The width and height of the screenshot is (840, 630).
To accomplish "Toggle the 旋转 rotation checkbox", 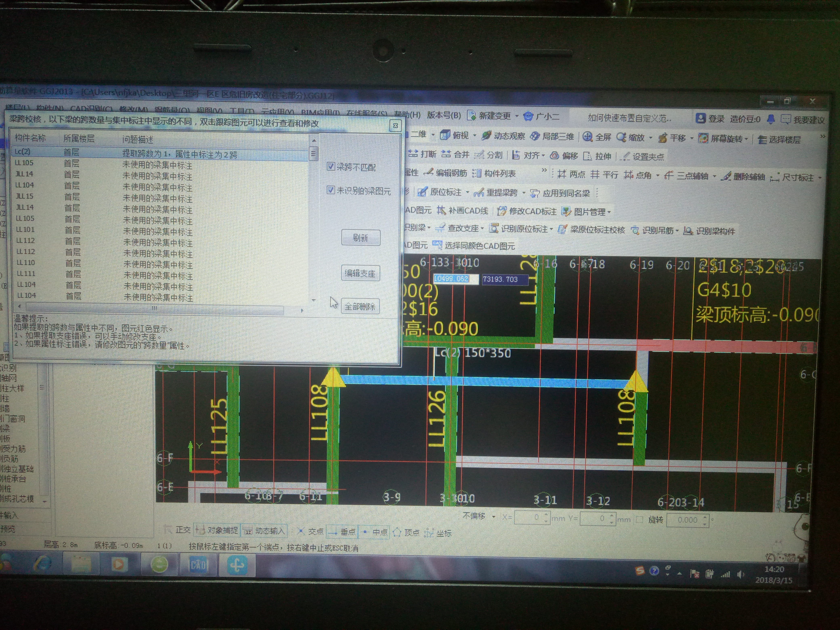I will pos(639,520).
